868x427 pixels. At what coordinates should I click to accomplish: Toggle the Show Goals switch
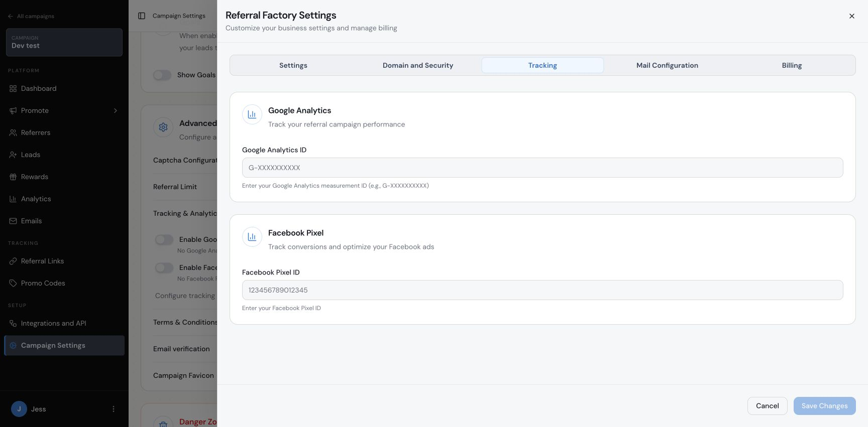point(162,75)
